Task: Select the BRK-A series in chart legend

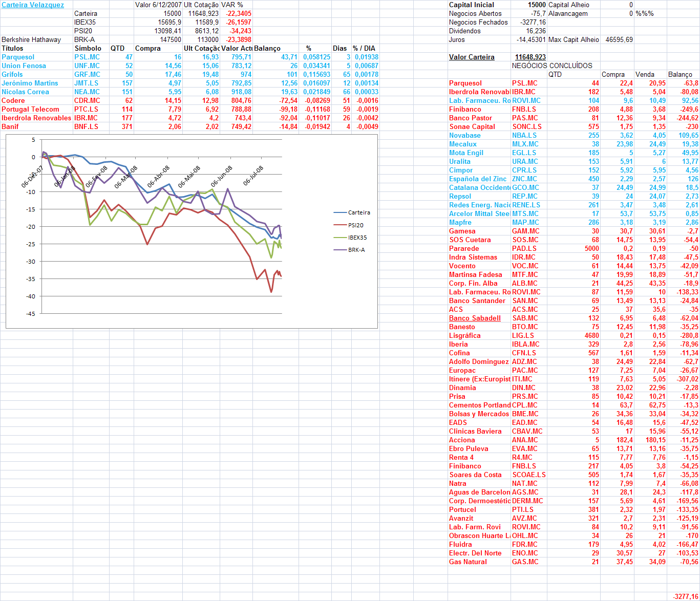Action: click(349, 250)
